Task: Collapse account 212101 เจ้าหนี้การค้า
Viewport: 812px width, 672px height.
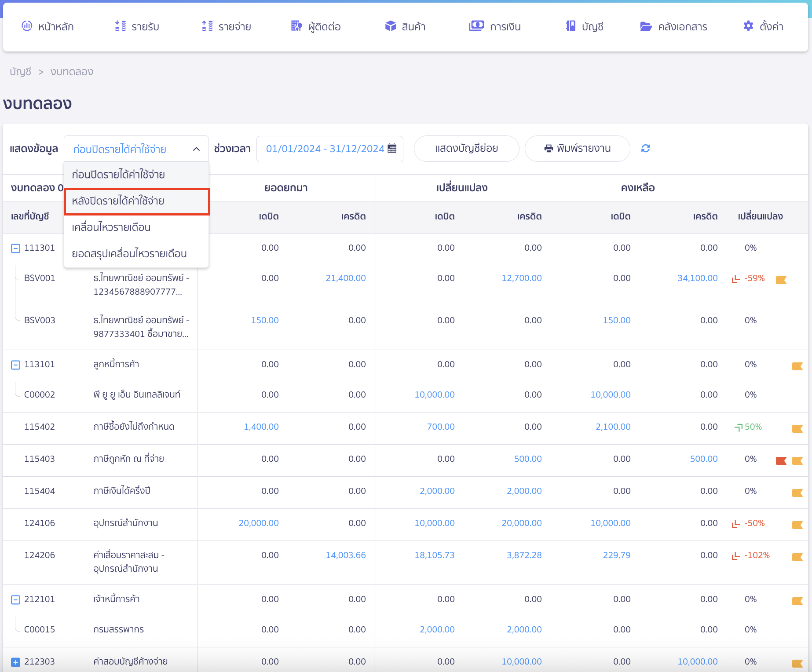Action: coord(16,599)
